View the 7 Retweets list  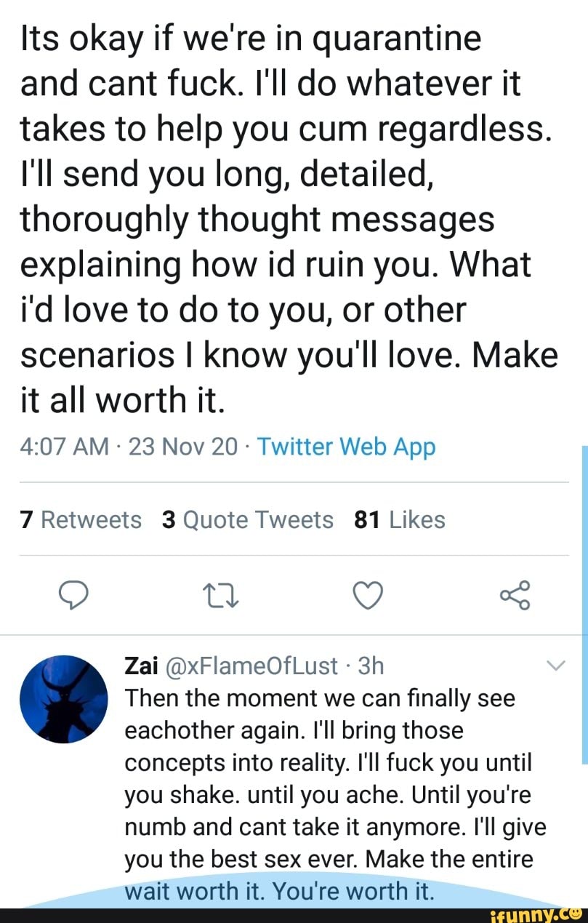pos(81,519)
